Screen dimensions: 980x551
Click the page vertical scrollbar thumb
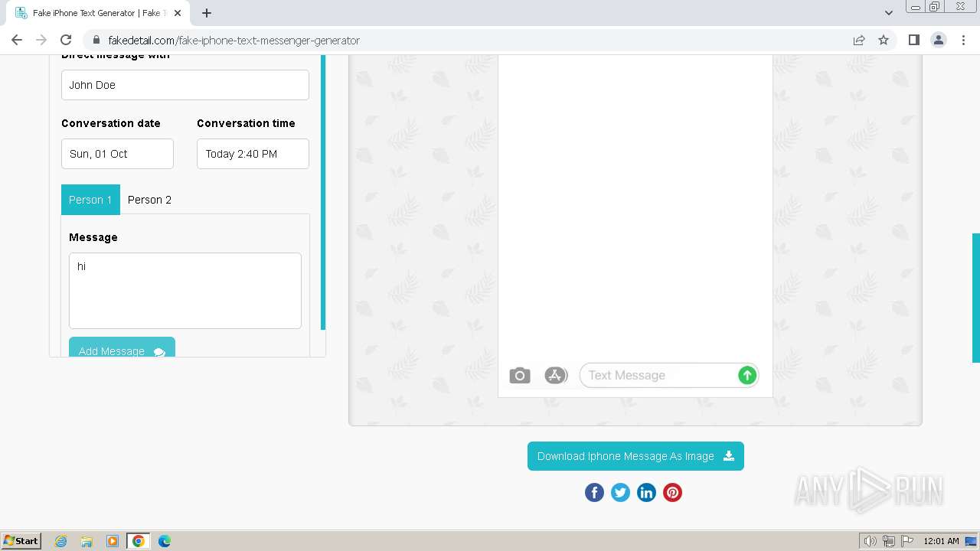point(976,298)
